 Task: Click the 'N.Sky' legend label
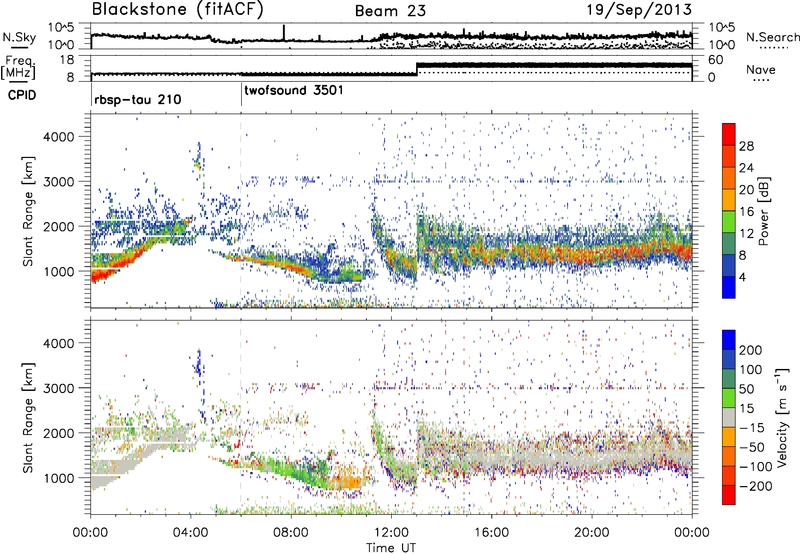[19, 37]
